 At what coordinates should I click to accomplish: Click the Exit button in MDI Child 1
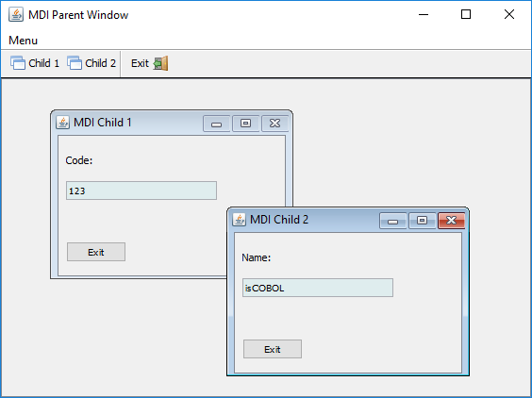click(96, 252)
